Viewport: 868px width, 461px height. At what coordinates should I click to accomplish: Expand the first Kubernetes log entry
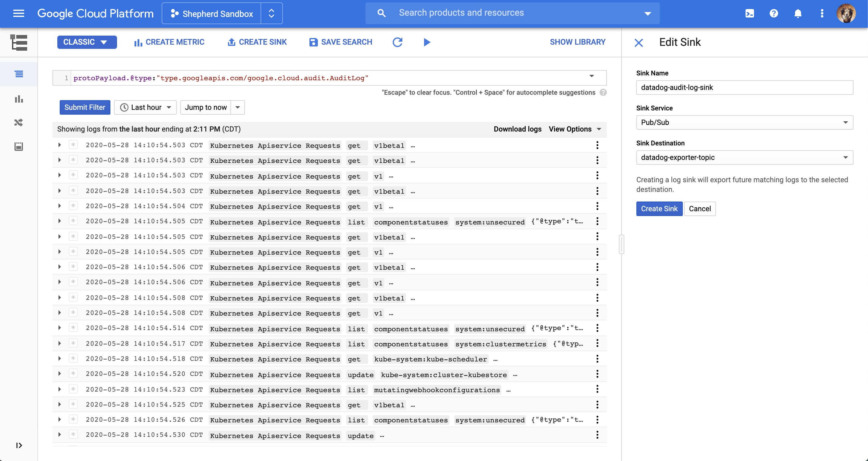tap(60, 145)
